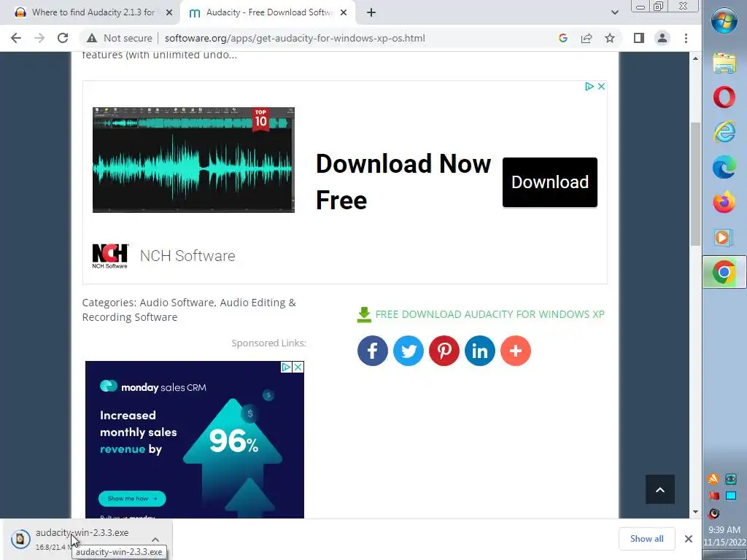Open the Audio Software category link
The height and width of the screenshot is (560, 747).
(x=177, y=303)
